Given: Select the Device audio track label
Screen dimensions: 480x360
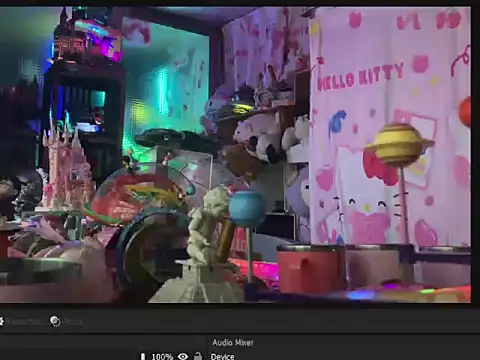Looking at the screenshot, I should (x=222, y=356).
